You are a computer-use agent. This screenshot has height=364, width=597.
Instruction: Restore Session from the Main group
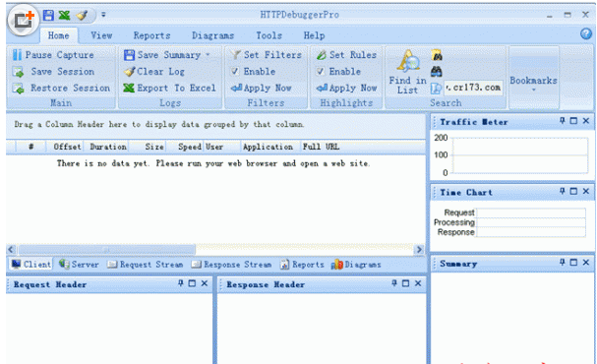tap(61, 88)
